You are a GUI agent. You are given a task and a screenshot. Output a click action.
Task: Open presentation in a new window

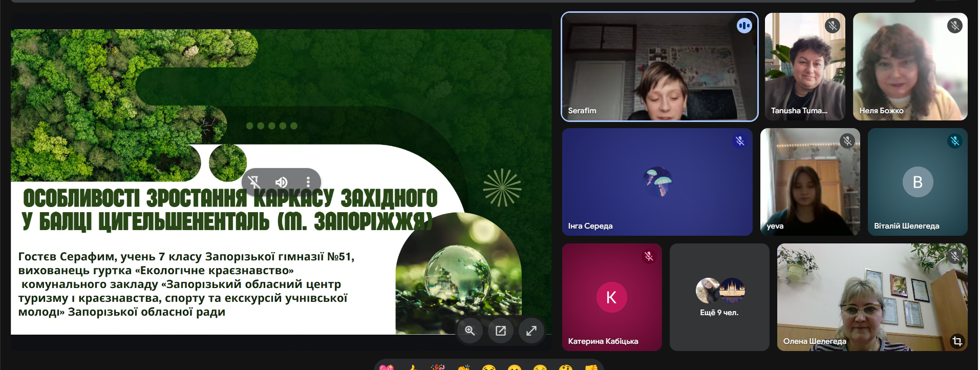[500, 331]
